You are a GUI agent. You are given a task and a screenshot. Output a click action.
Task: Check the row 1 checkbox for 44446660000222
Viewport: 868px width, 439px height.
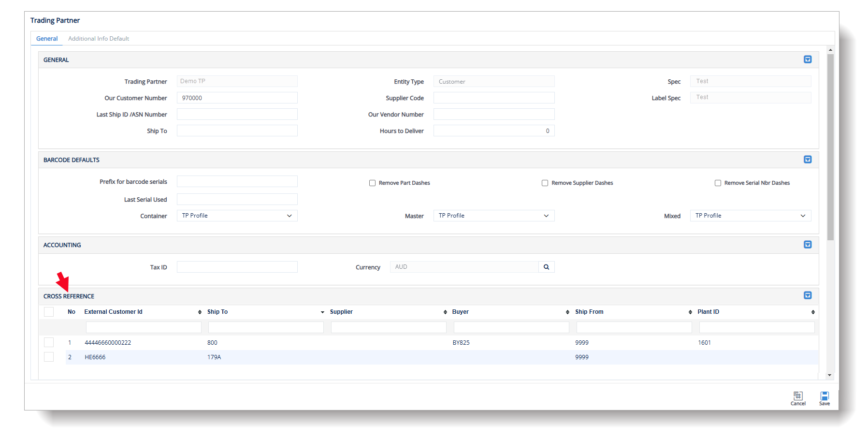(49, 342)
